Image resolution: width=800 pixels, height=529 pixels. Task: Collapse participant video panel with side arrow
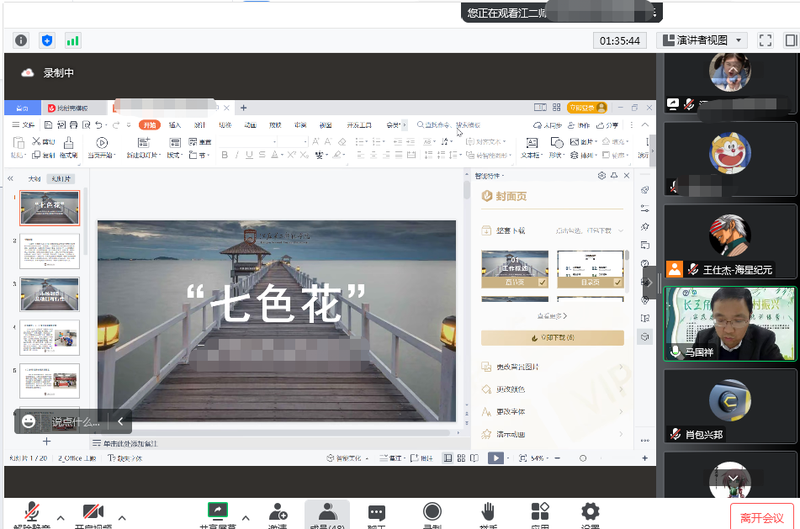click(649, 282)
